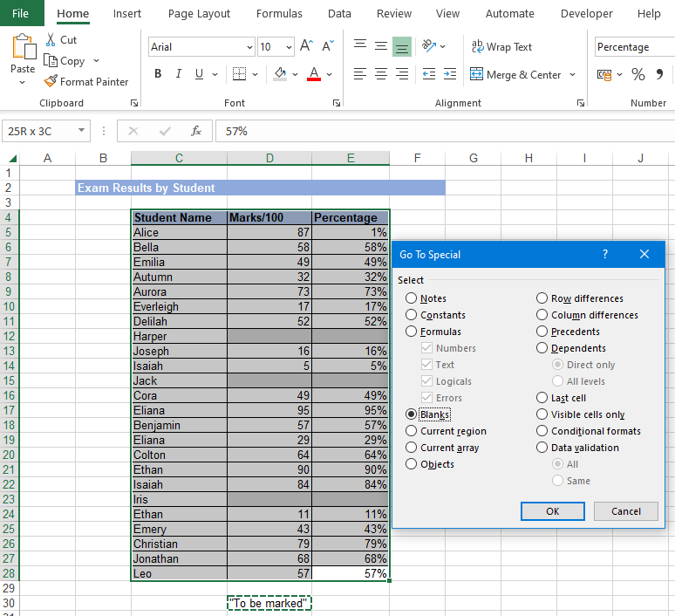Click the red Font Color swatch
Viewport: 675px width, 616px height.
pos(314,75)
